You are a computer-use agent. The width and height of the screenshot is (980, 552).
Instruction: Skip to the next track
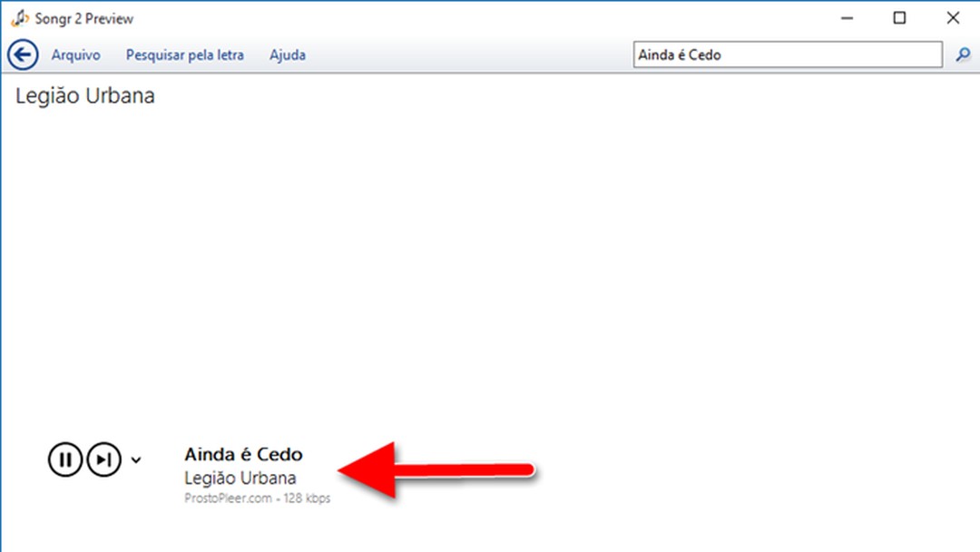(x=103, y=459)
